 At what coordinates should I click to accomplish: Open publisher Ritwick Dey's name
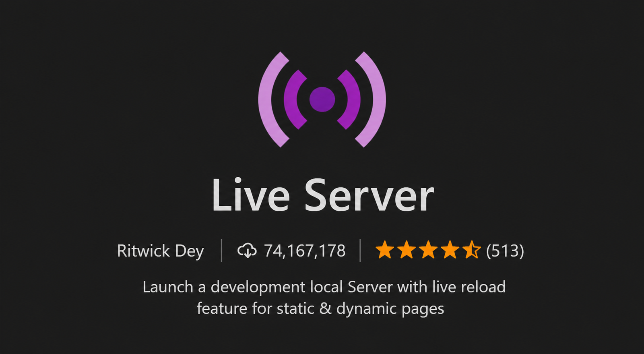[160, 251]
